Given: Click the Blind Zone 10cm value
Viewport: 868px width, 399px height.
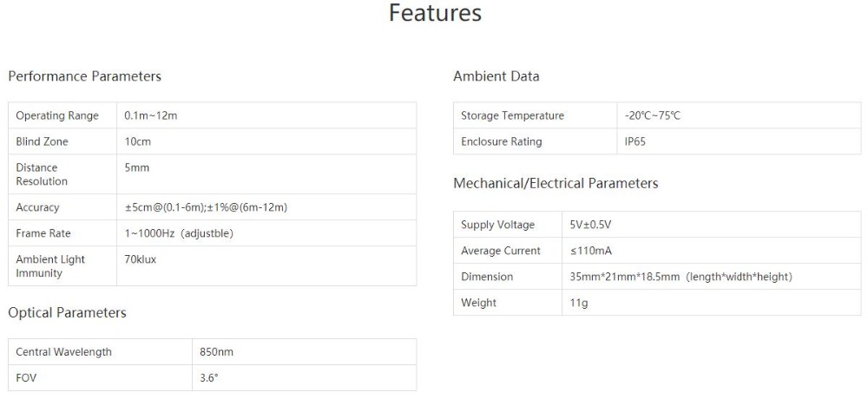Looking at the screenshot, I should point(138,141).
